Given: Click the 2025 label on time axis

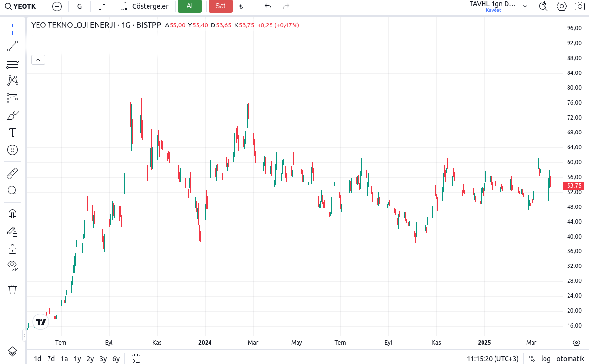Looking at the screenshot, I should 484,343.
